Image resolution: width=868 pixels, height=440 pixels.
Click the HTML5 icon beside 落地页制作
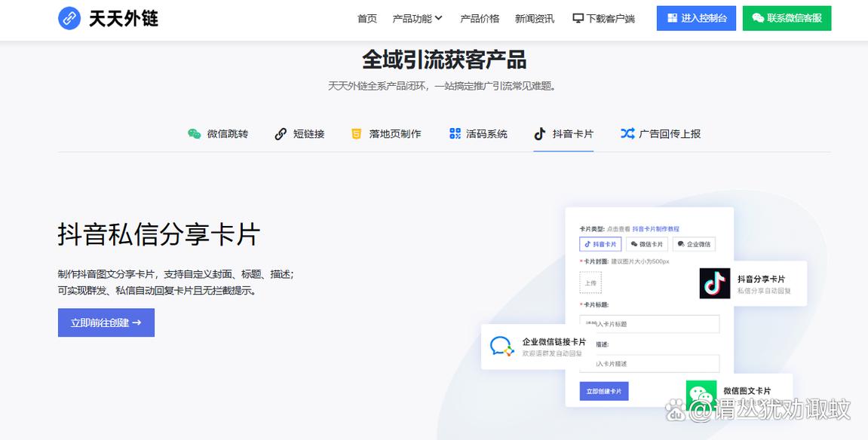[x=357, y=134]
